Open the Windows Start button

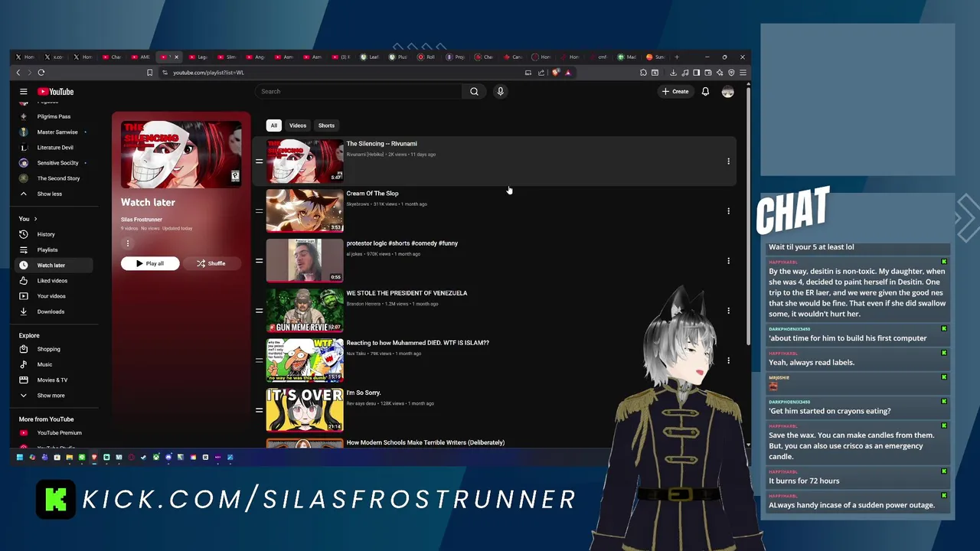point(20,458)
